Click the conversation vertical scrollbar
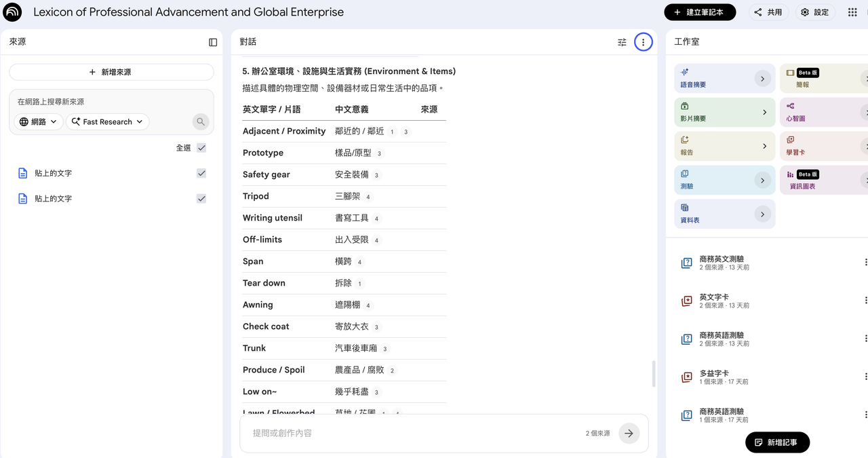The width and height of the screenshot is (868, 458). click(654, 374)
